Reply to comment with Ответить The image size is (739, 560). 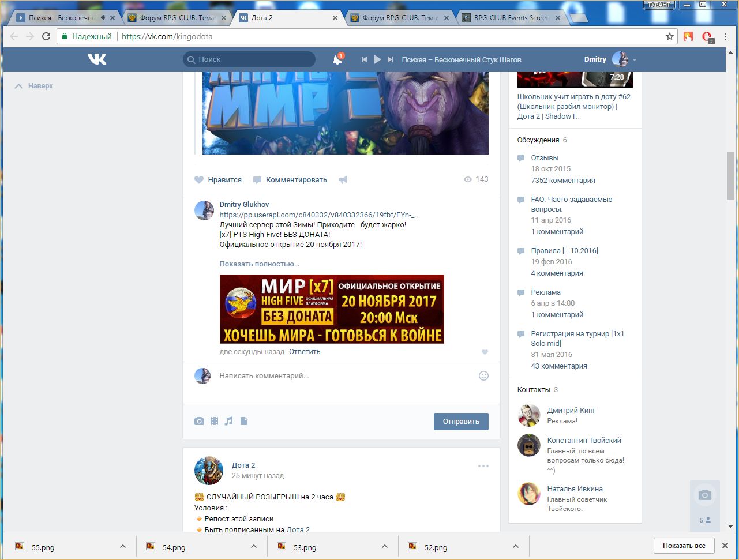305,352
